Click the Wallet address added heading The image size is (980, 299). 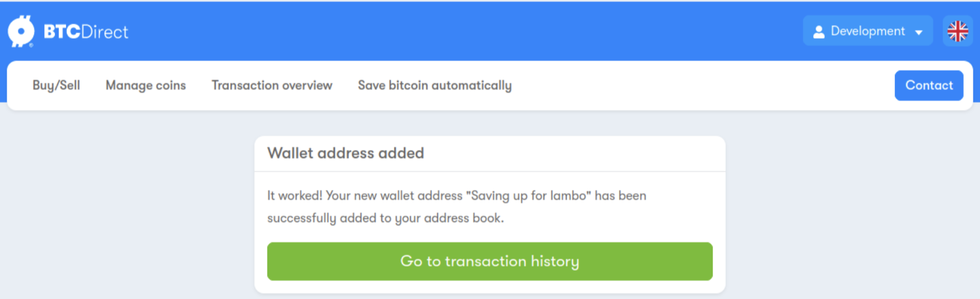coord(345,153)
